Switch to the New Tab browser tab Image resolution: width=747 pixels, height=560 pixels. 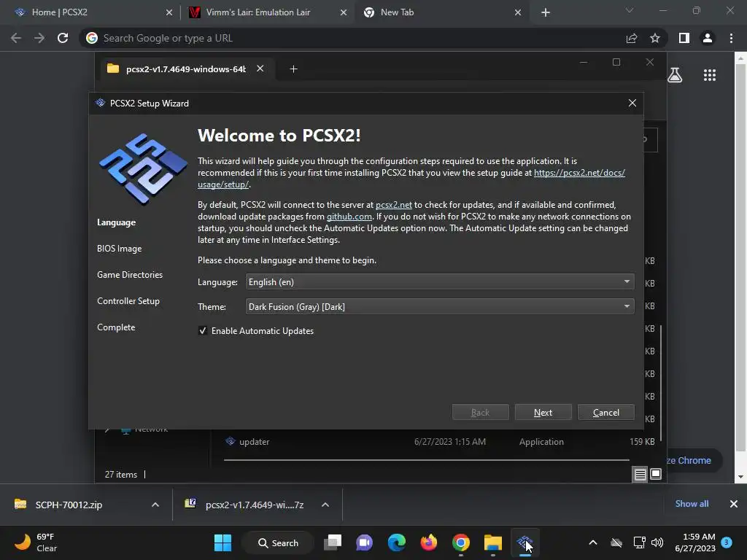pos(442,12)
